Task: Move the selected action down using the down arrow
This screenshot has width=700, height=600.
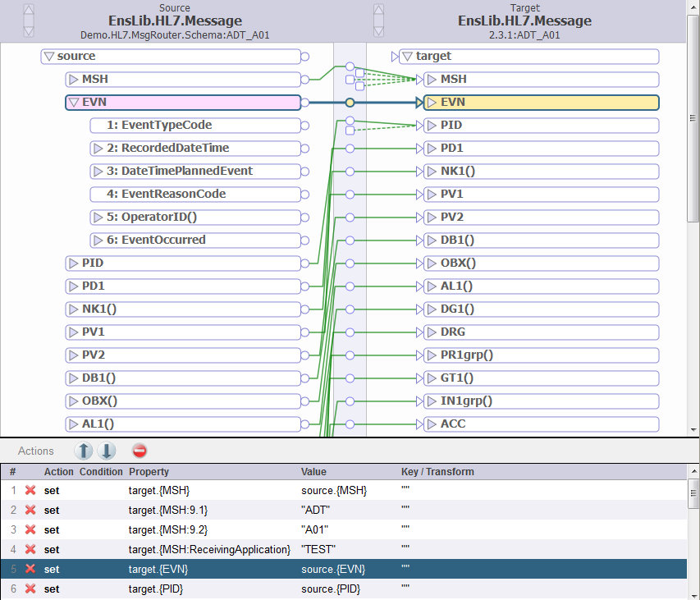Action: [x=108, y=451]
